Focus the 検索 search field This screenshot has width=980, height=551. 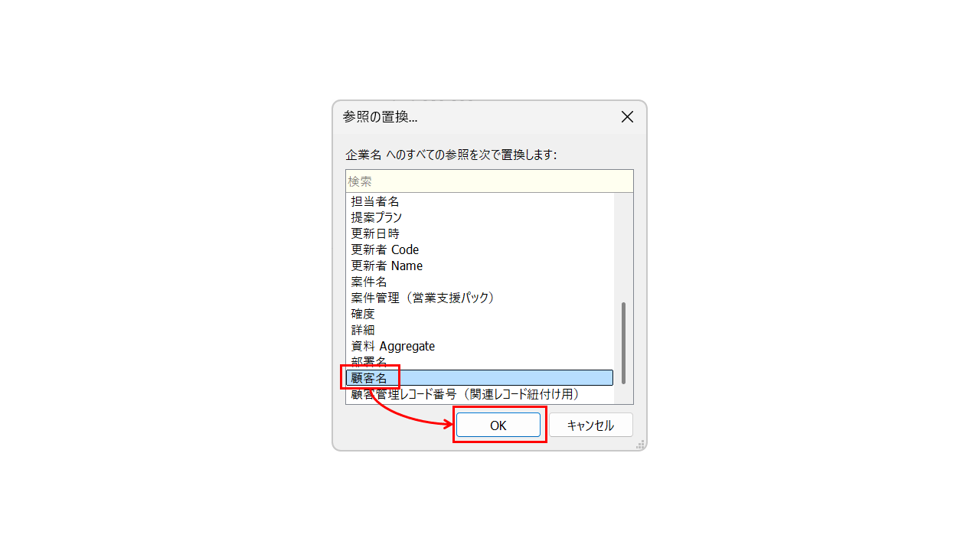click(x=489, y=181)
